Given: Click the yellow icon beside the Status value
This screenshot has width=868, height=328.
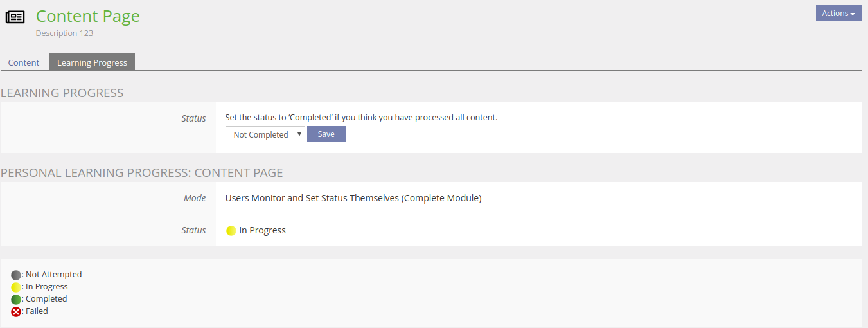Looking at the screenshot, I should 231,231.
